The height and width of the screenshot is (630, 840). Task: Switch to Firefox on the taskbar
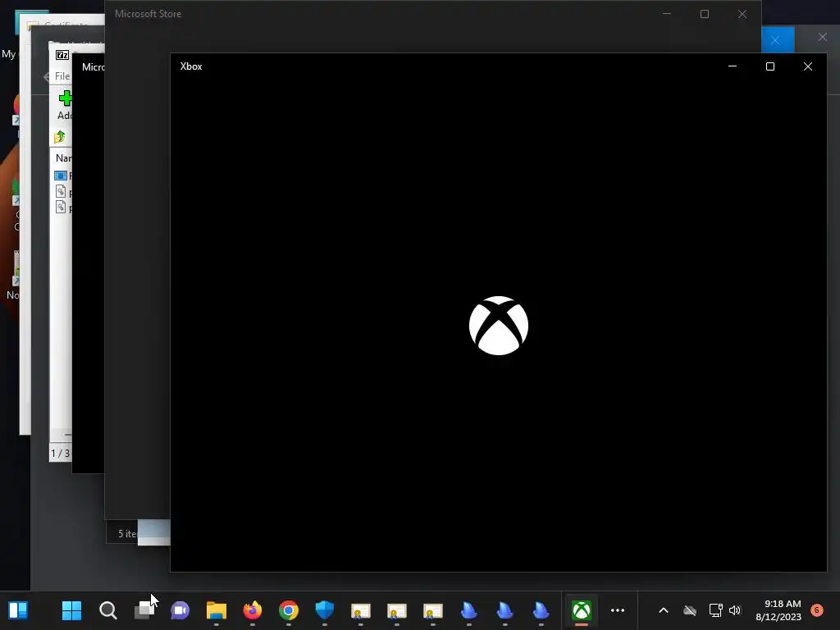(x=253, y=610)
